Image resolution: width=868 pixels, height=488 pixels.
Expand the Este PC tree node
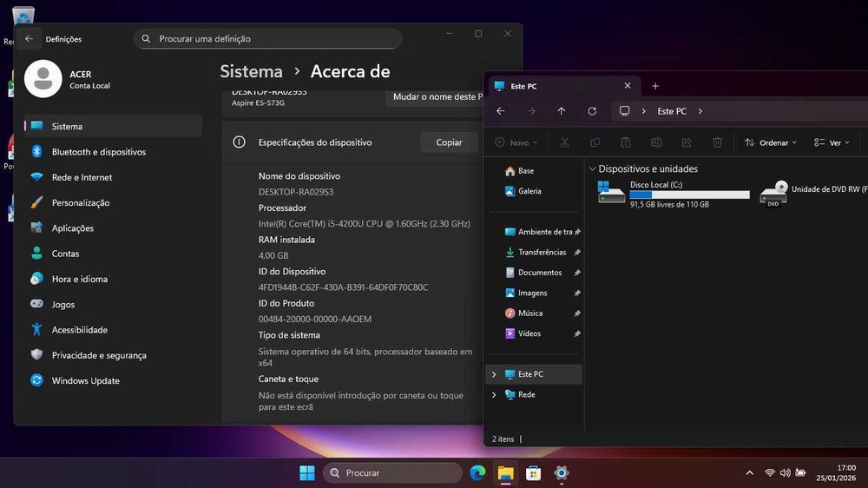point(495,374)
